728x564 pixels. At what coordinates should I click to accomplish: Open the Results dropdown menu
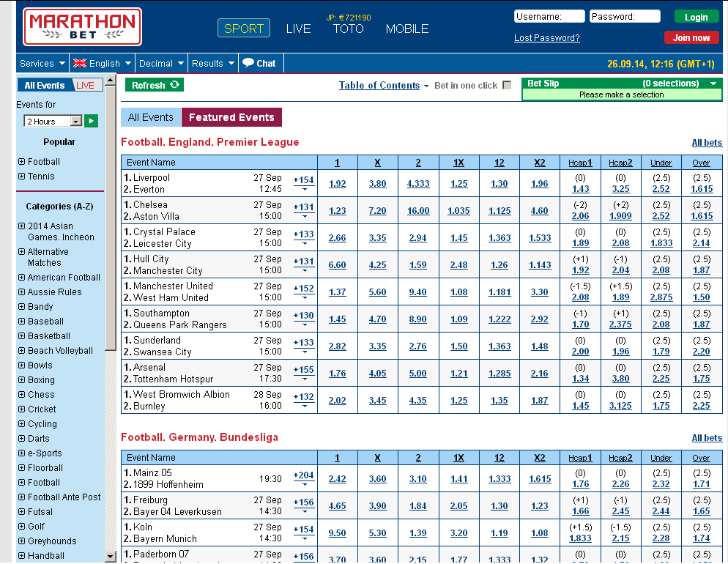(x=212, y=63)
